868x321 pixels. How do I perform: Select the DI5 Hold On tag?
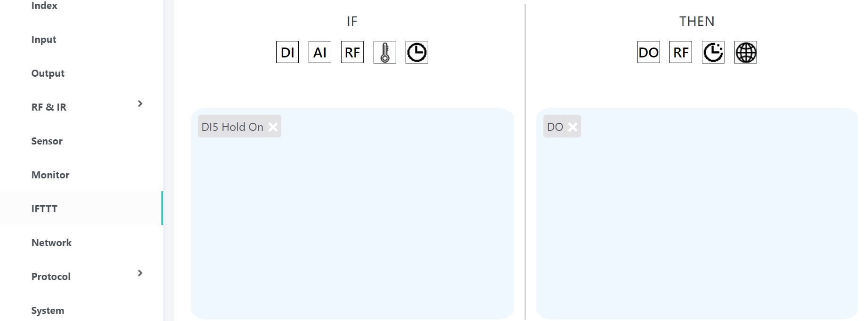pos(232,127)
